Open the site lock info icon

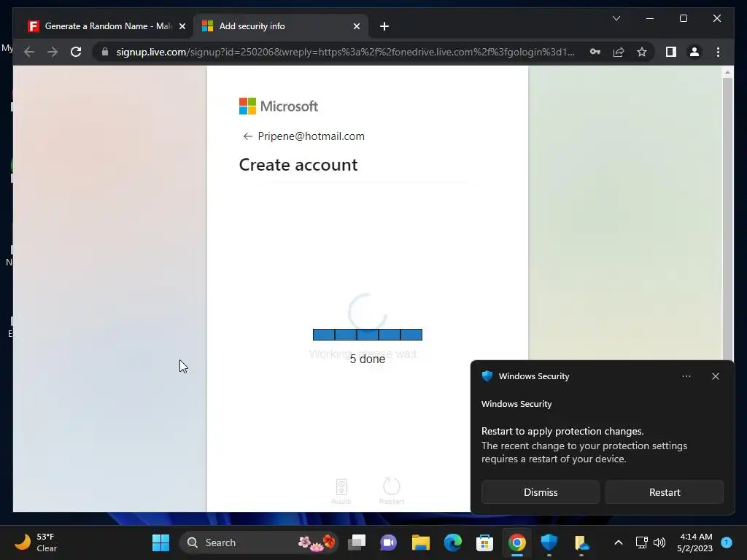click(105, 52)
